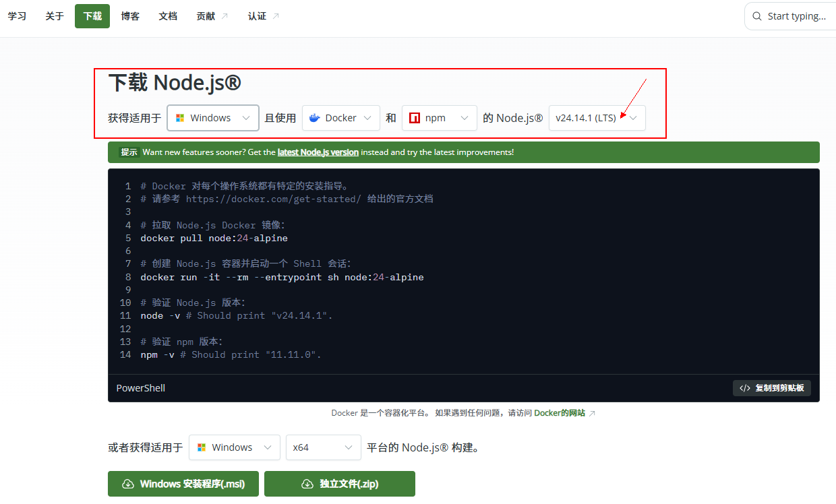The image size is (836, 504).
Task: Click the 下载 Node.js® page heading
Action: 175,83
